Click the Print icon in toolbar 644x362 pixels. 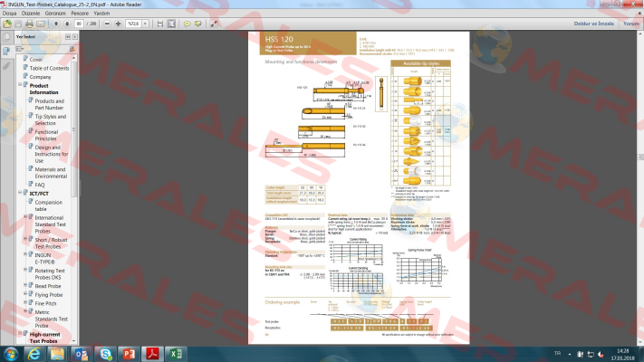pos(29,24)
